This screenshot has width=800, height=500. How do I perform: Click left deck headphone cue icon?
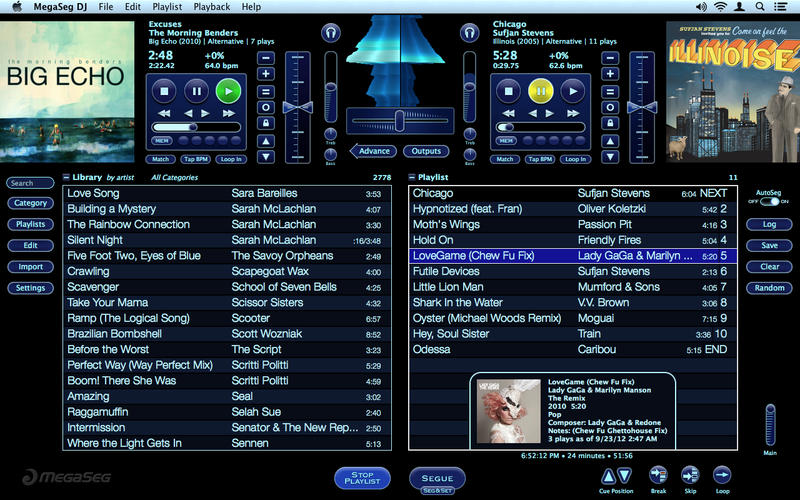click(x=331, y=32)
